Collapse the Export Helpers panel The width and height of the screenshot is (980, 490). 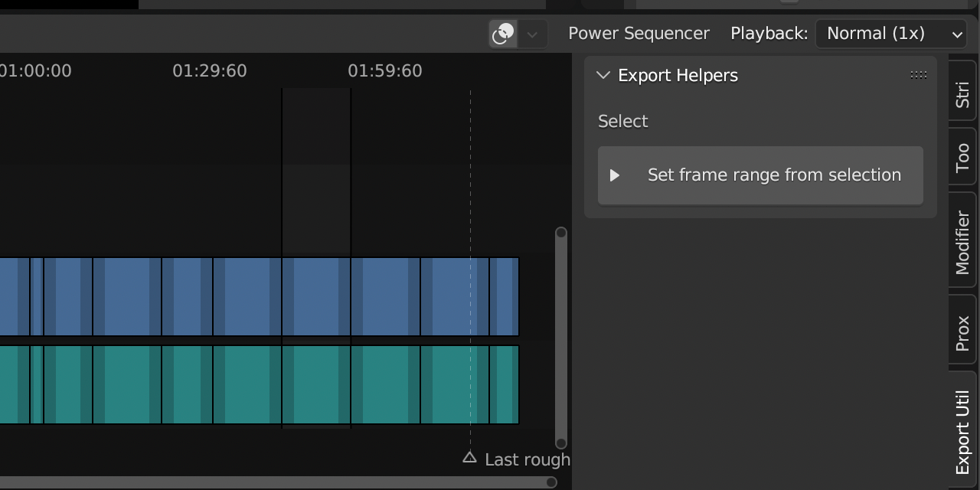coord(603,75)
